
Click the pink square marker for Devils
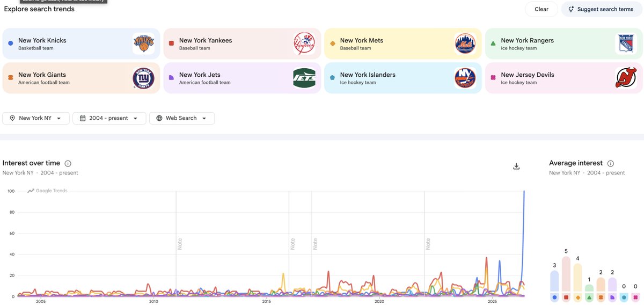tap(493, 78)
